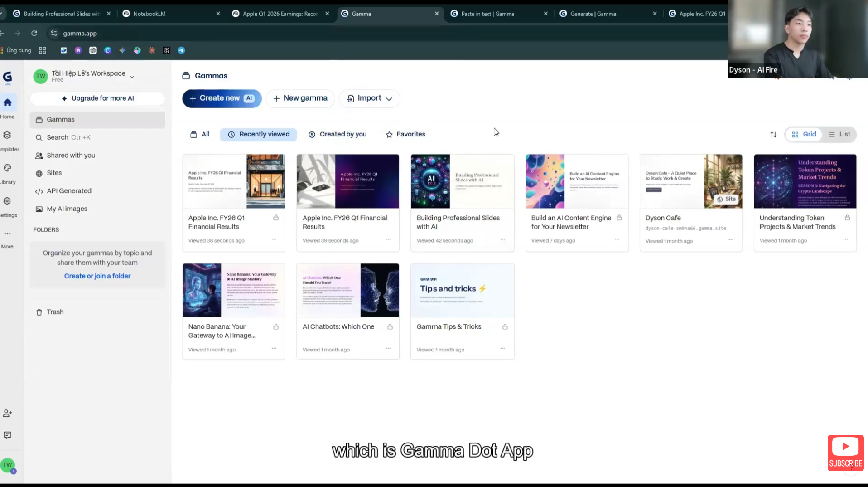Click the My AI images icon
This screenshot has height=487, width=868.
point(39,209)
